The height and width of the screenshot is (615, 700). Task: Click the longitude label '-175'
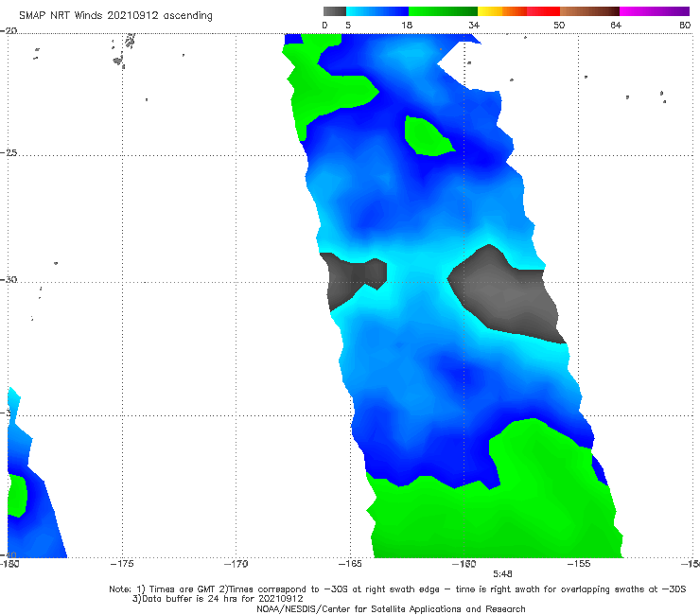(122, 564)
